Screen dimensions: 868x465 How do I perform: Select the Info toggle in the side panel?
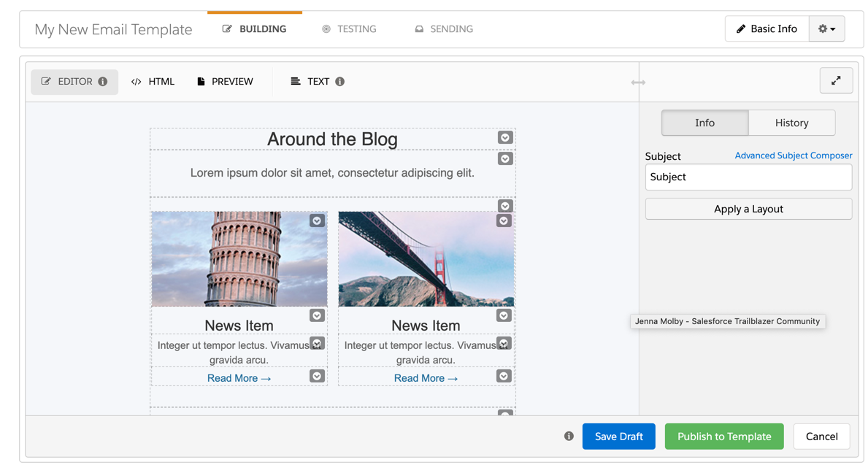pyautogui.click(x=704, y=123)
